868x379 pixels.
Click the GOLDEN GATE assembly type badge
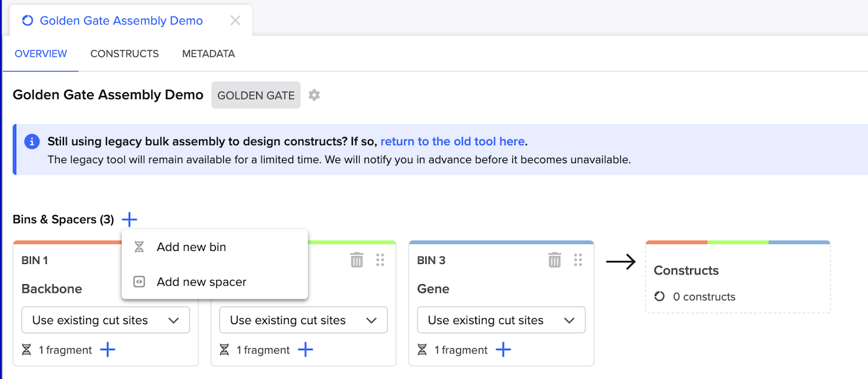256,95
